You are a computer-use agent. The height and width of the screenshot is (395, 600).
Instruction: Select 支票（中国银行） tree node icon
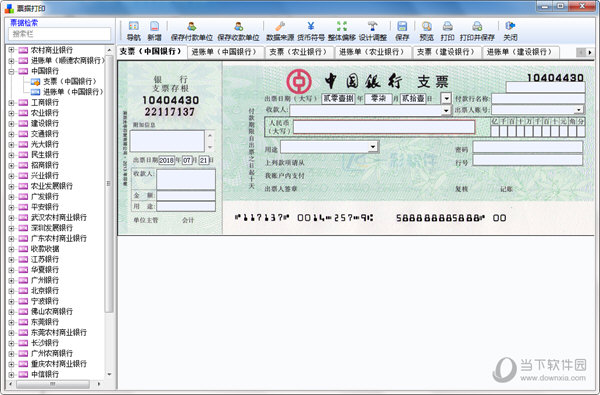35,82
